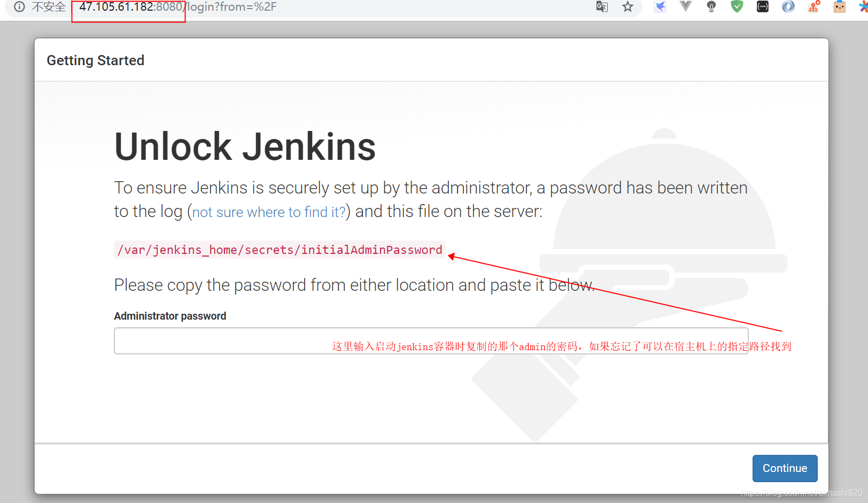This screenshot has height=503, width=868.
Task: Open 'not sure where to find it?' link
Action: [x=269, y=212]
